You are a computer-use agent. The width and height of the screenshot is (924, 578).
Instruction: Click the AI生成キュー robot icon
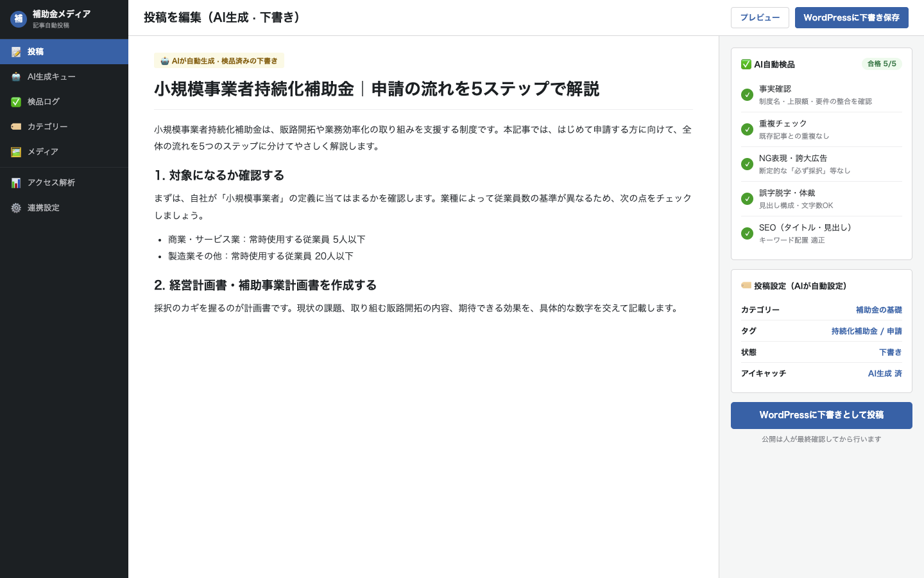tap(16, 77)
